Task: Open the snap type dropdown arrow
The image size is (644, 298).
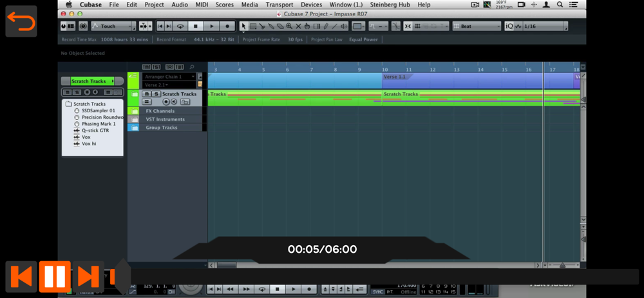Action: coord(447,26)
